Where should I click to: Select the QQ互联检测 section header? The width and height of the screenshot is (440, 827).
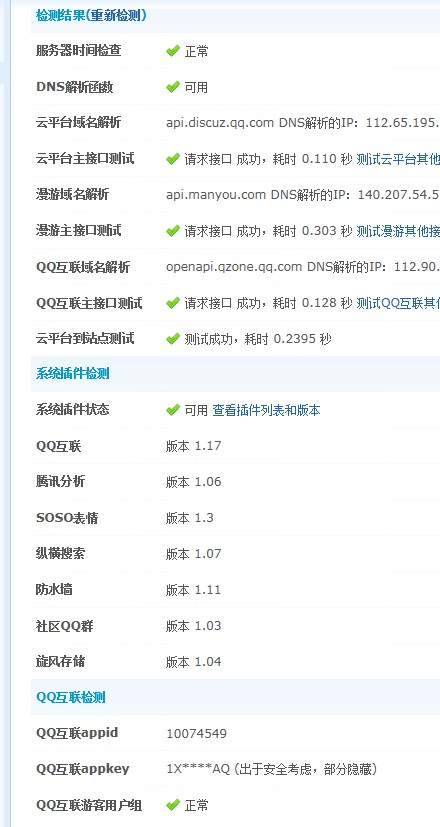(x=71, y=697)
